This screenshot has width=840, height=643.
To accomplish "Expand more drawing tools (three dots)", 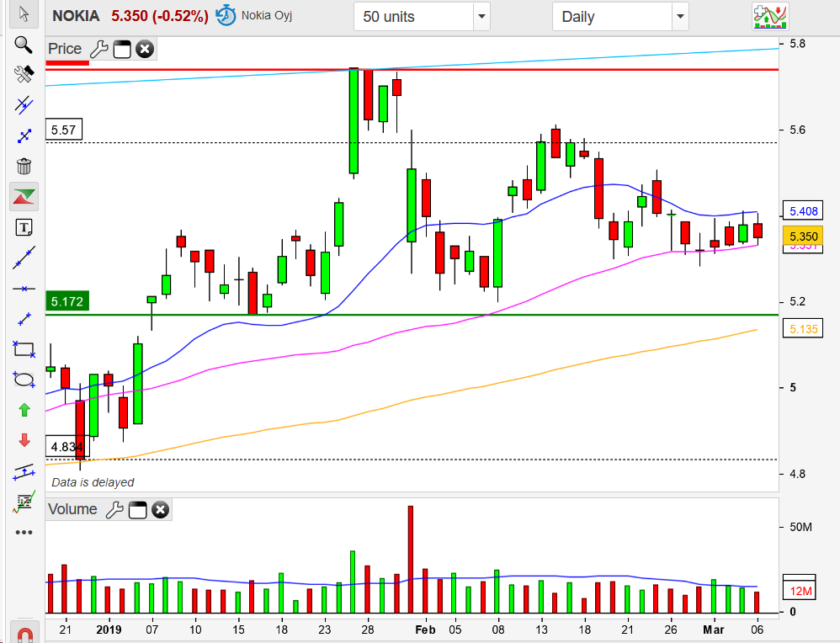I will pyautogui.click(x=24, y=532).
